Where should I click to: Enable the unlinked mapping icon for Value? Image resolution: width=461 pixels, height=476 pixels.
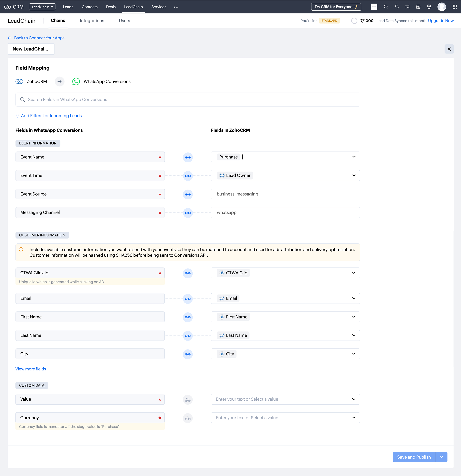(x=188, y=400)
